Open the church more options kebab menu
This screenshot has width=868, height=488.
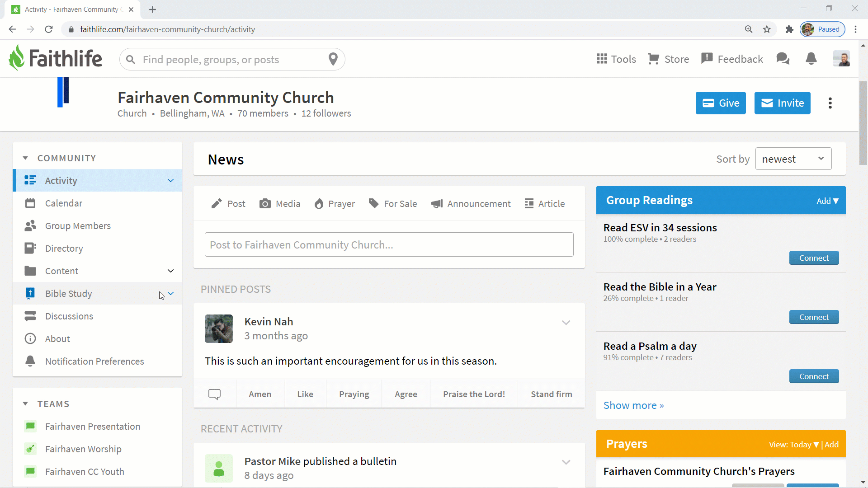[x=830, y=103]
